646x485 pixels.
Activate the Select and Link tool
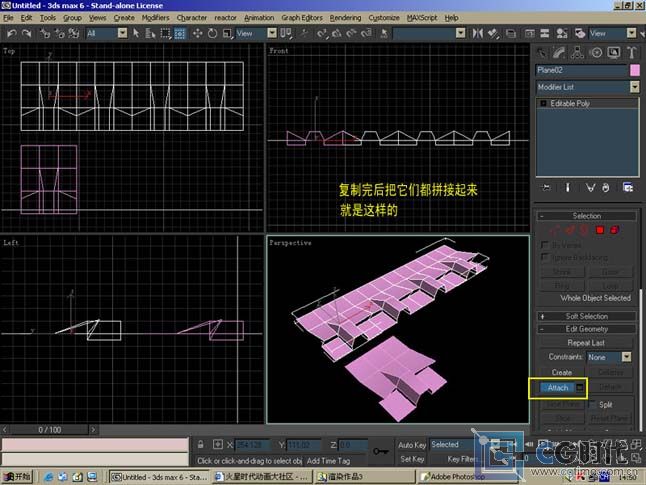click(x=44, y=33)
